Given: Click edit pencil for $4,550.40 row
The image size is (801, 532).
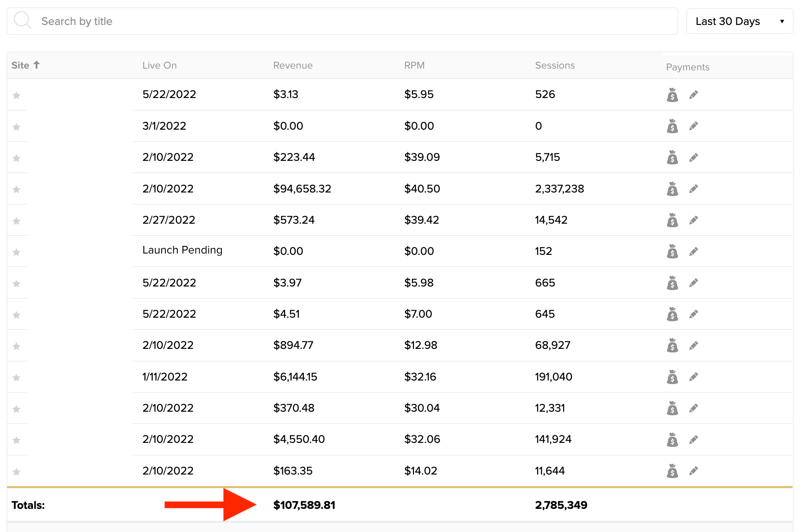Looking at the screenshot, I should [693, 440].
